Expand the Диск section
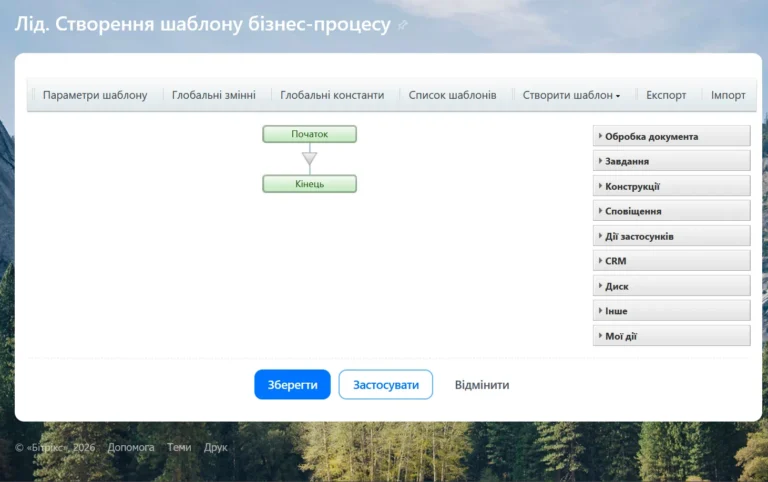This screenshot has height=482, width=768. (x=672, y=286)
